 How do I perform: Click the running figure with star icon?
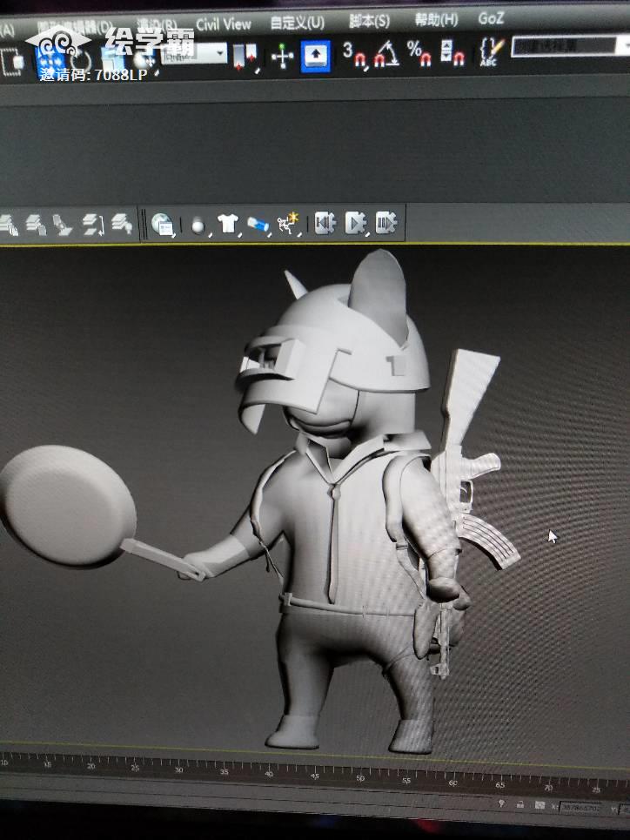[288, 224]
